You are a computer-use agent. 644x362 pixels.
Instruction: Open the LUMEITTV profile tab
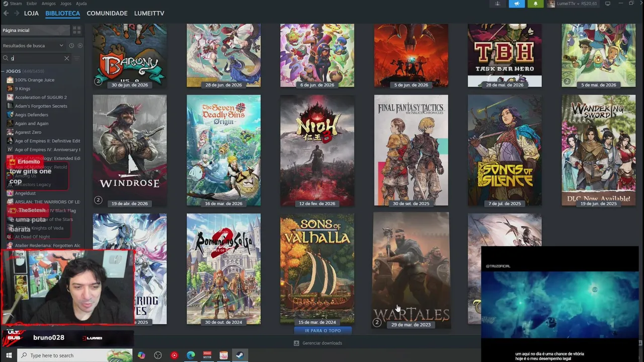[149, 14]
